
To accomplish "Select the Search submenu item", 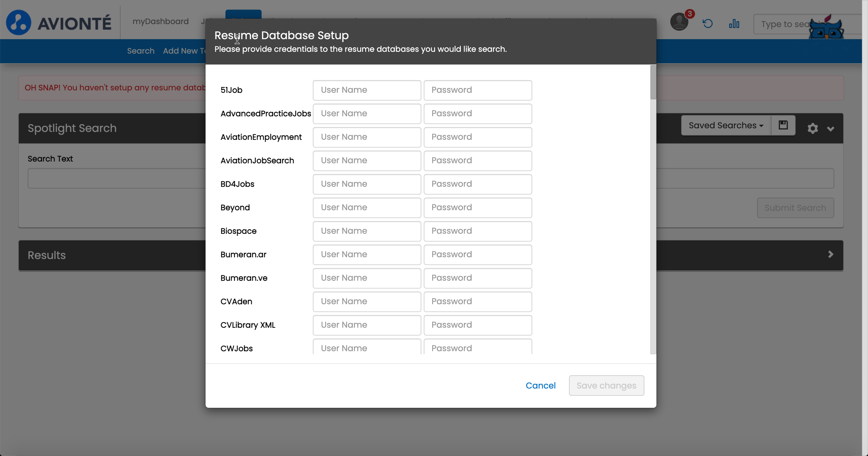I will pyautogui.click(x=140, y=51).
